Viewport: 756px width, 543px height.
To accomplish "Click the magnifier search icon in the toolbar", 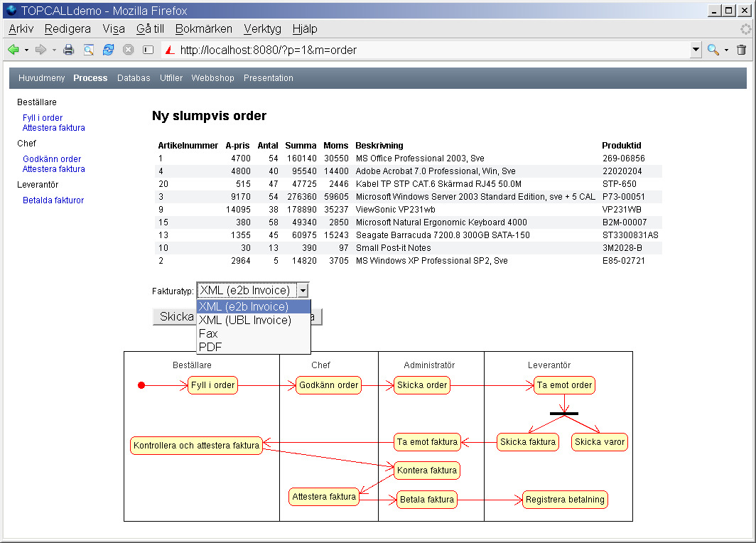I will pos(713,50).
